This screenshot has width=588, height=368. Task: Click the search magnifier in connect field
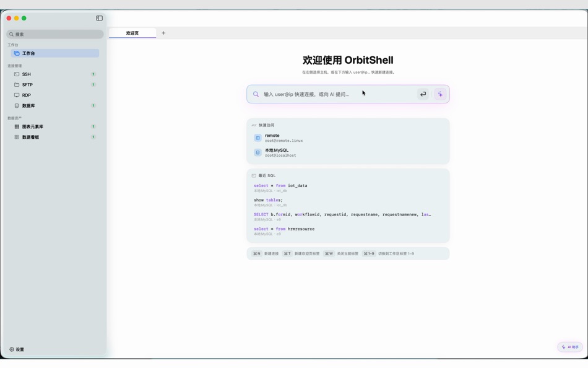256,94
